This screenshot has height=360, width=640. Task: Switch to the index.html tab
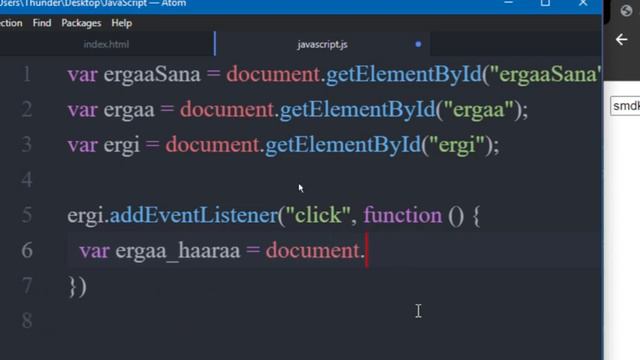pyautogui.click(x=106, y=44)
